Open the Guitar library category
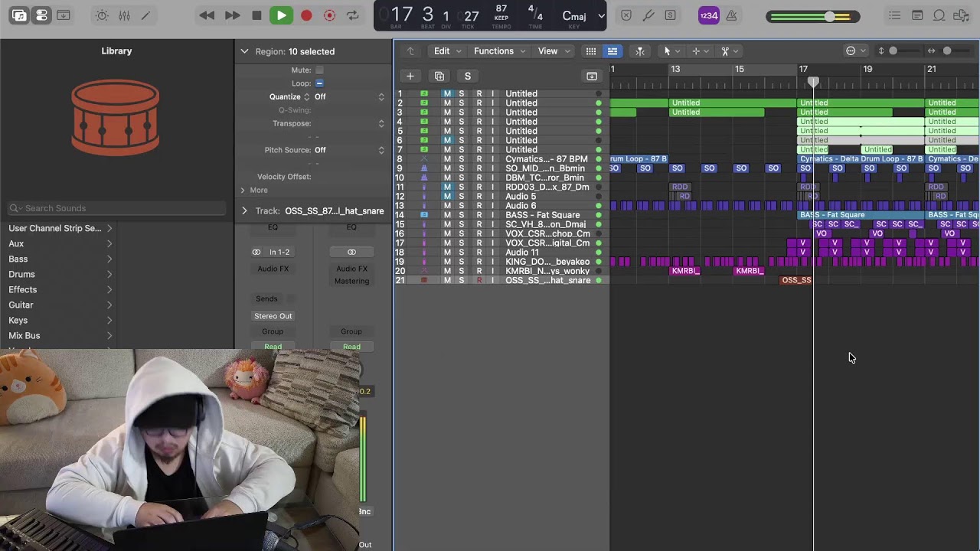This screenshot has width=980, height=551. tap(60, 305)
